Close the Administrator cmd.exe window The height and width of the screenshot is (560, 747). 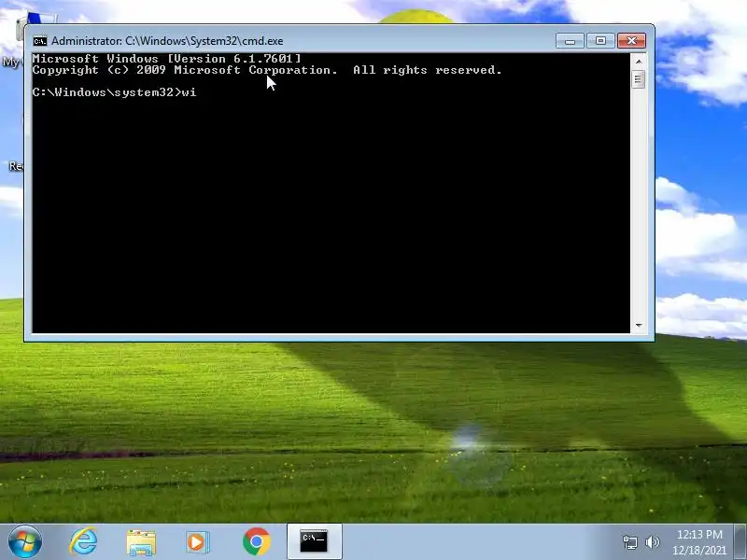pos(631,41)
